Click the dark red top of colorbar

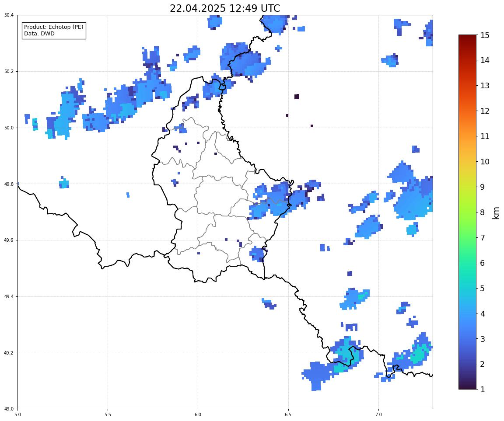coord(467,37)
